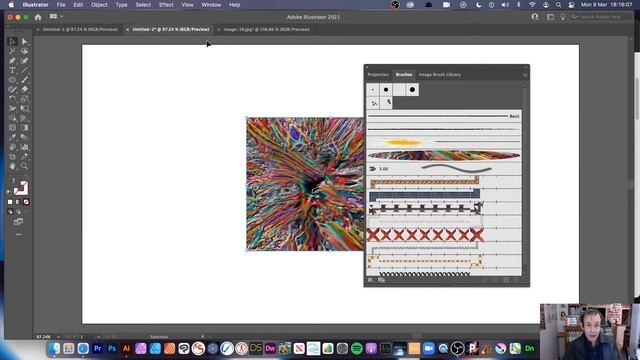
Task: Open the zoom level dropdown
Action: pos(58,337)
